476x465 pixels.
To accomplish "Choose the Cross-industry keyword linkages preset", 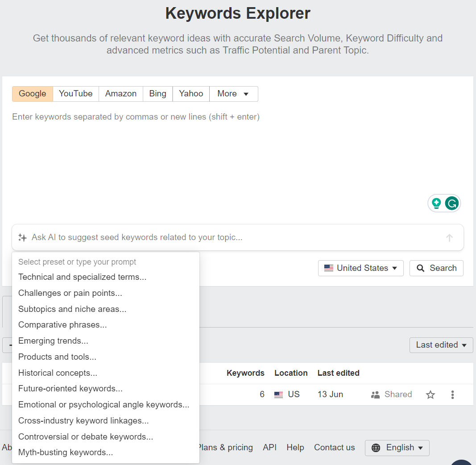I will pos(106,421).
